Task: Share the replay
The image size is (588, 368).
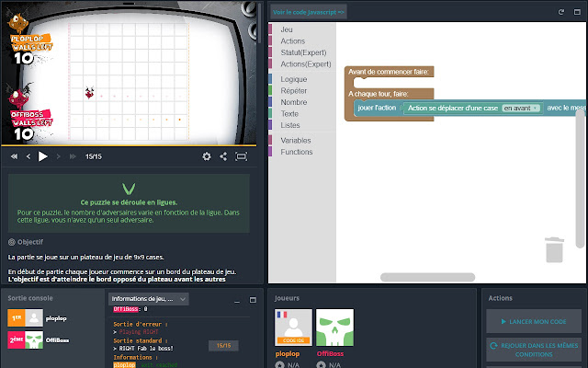Action: 223,156
